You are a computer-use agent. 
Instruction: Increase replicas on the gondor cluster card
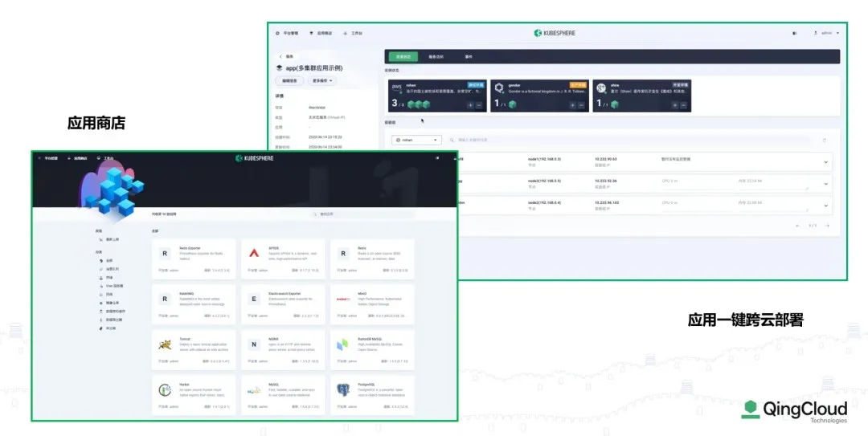point(572,105)
